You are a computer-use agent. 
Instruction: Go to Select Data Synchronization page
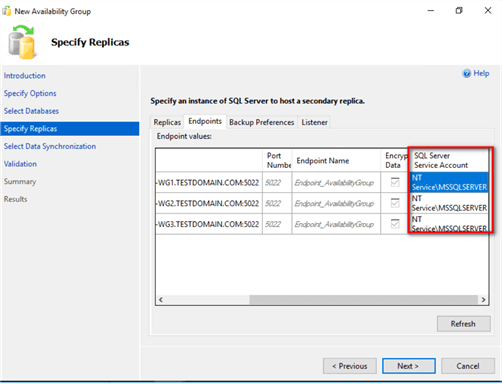coord(50,146)
